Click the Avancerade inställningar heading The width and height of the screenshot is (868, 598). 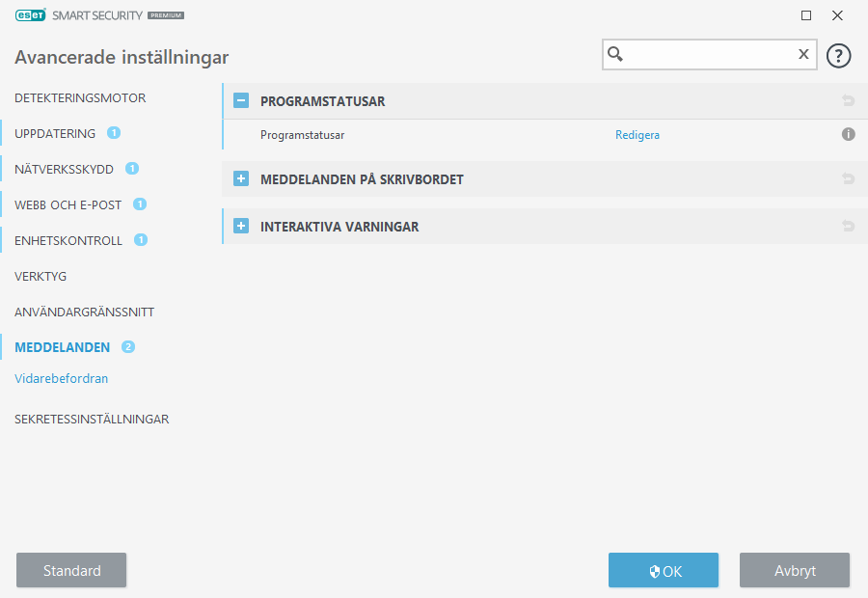pyautogui.click(x=122, y=58)
